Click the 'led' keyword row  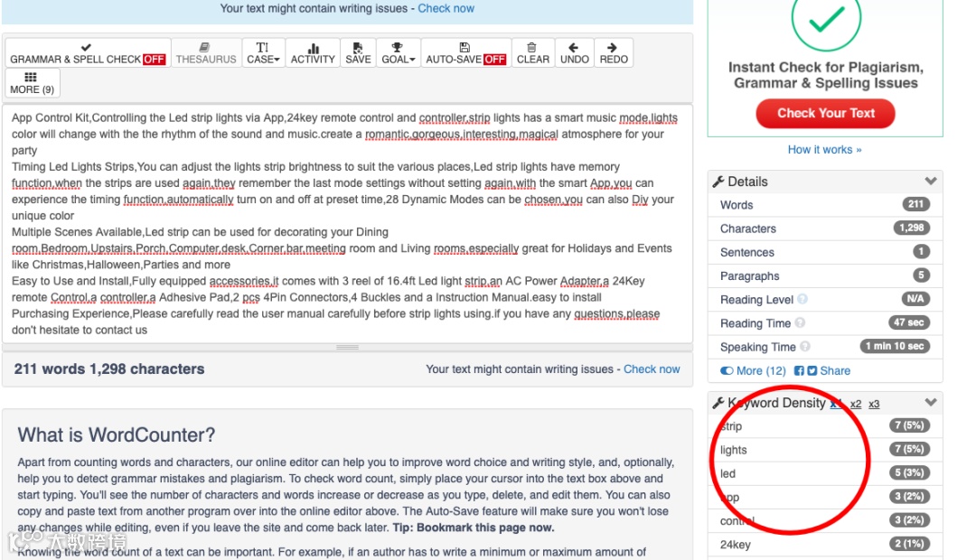825,473
